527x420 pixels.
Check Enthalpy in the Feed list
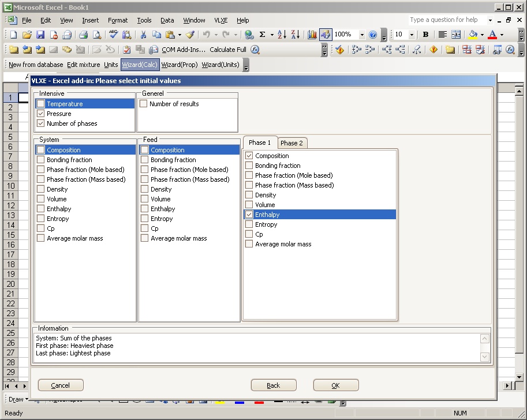tap(144, 208)
